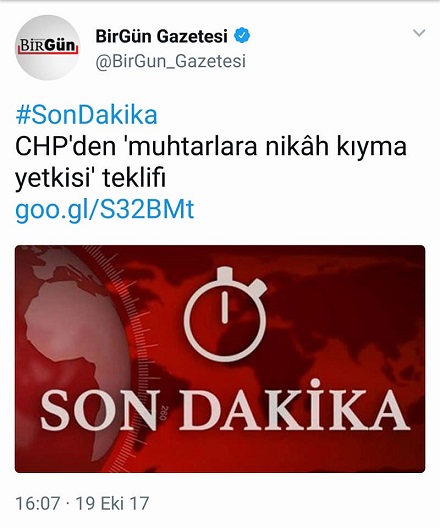Screen dimensions: 440x528
Task: Open the red Son Dakika image
Action: pyautogui.click(x=220, y=359)
